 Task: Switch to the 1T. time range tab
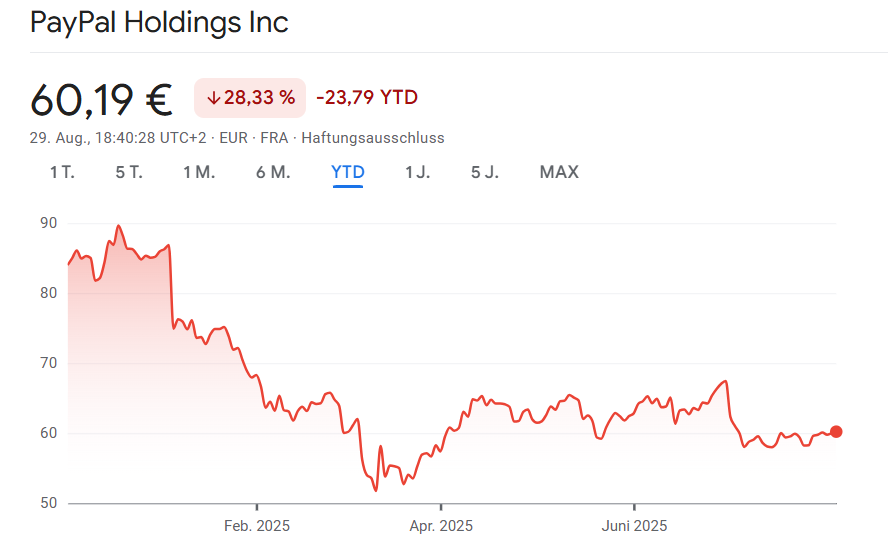pos(62,172)
